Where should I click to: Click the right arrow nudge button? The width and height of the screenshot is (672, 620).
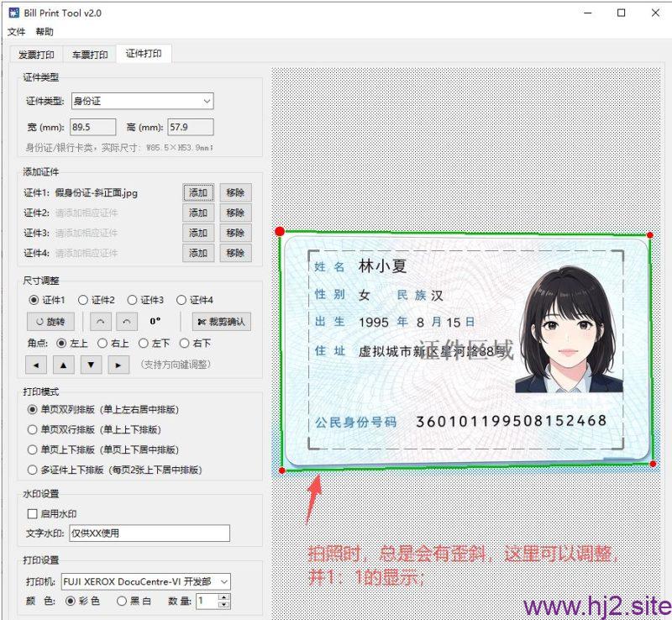(118, 365)
